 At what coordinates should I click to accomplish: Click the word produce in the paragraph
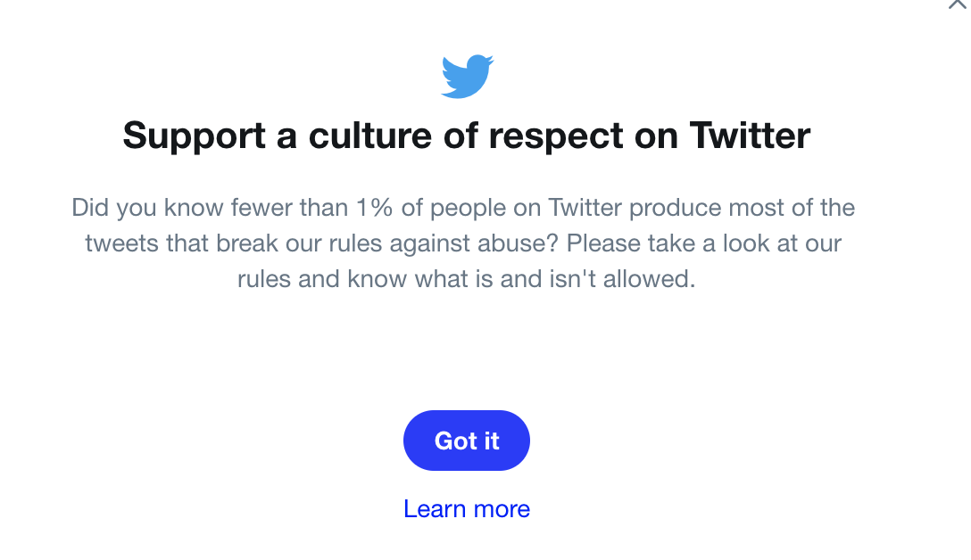665,209
